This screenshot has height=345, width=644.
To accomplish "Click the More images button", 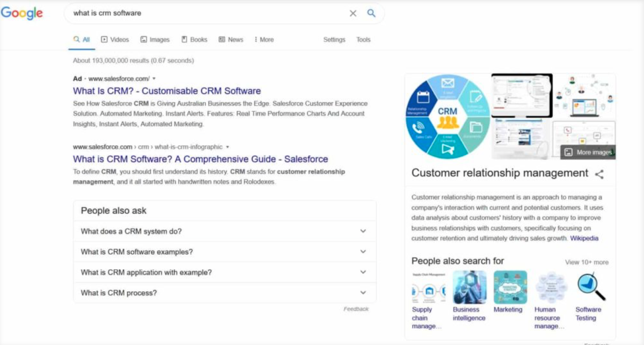I will coord(588,152).
